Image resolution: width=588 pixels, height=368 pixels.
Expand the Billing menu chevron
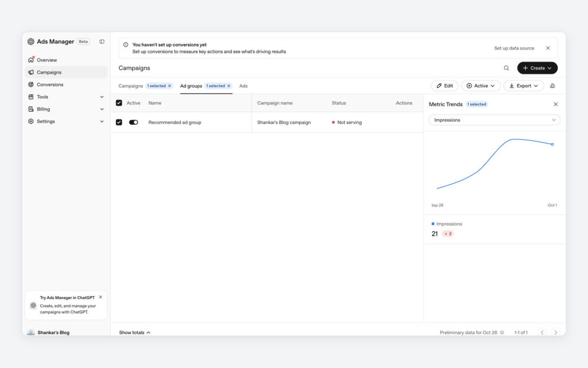pyautogui.click(x=102, y=109)
